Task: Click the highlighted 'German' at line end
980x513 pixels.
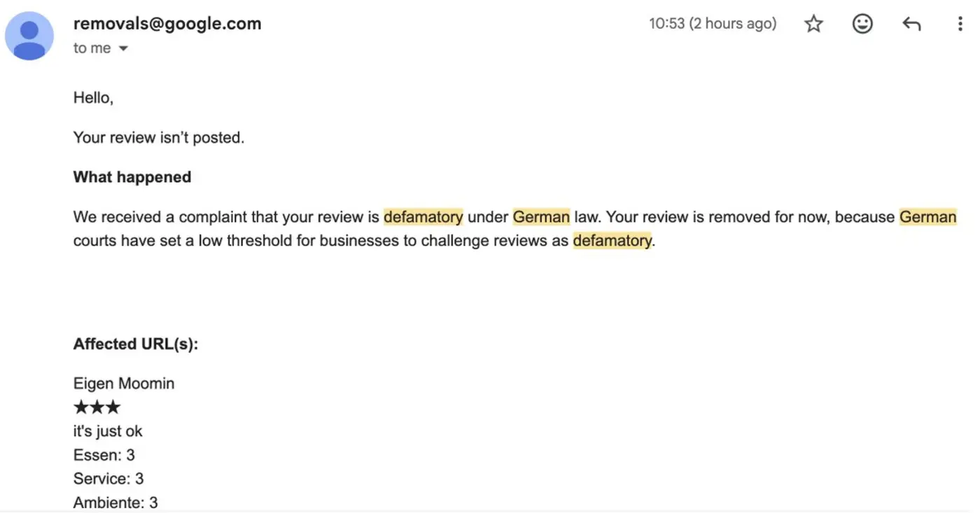Action: (x=927, y=217)
